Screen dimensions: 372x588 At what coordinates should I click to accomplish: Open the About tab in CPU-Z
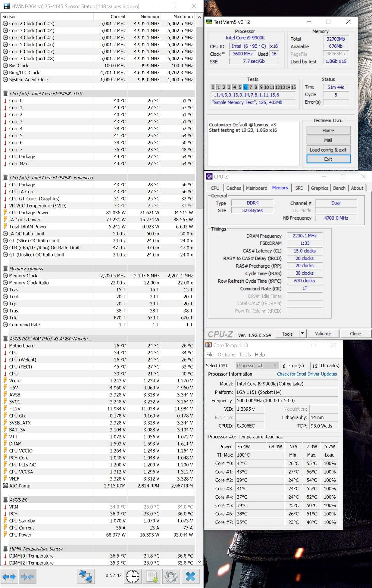click(357, 188)
